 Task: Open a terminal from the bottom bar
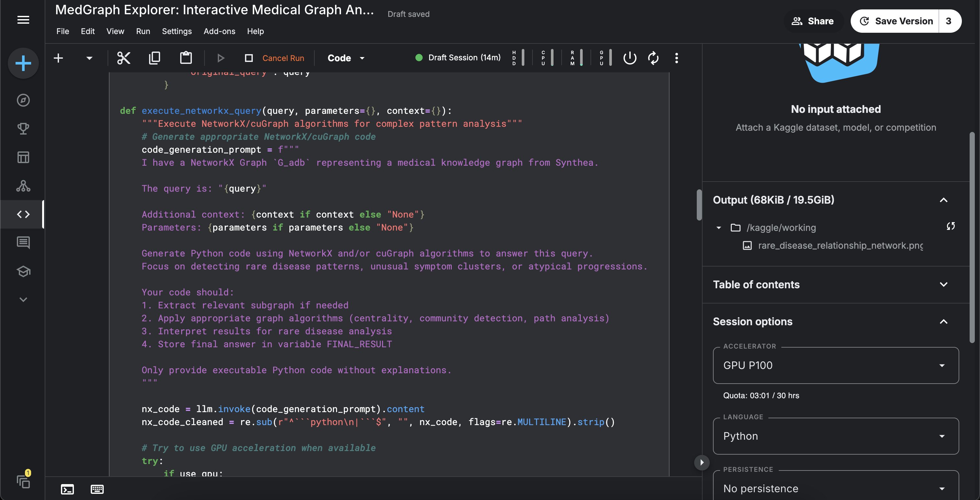coord(67,489)
